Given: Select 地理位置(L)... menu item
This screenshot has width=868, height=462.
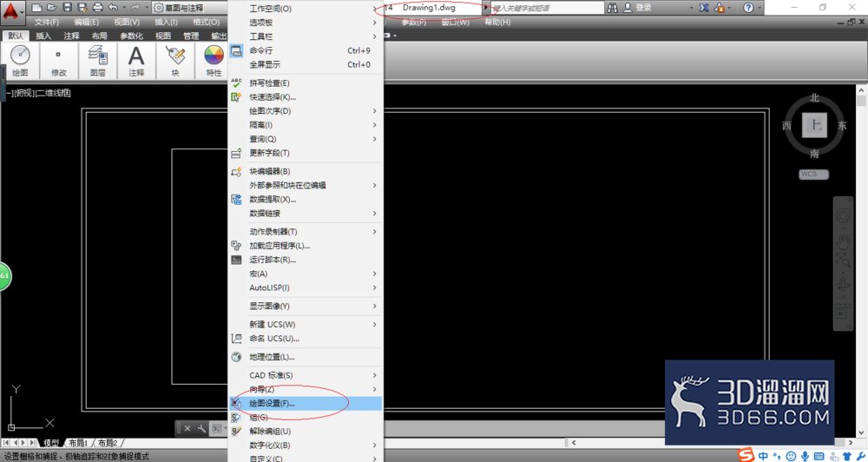Looking at the screenshot, I should [306, 357].
